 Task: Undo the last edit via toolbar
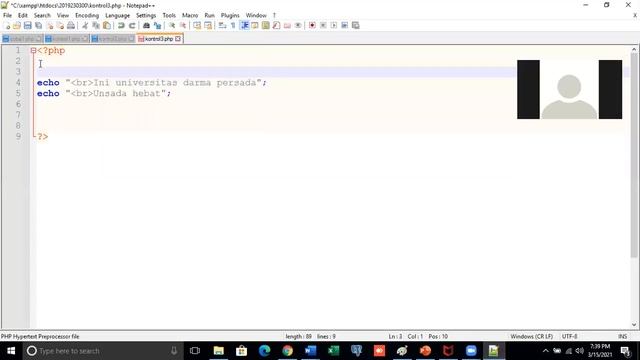pyautogui.click(x=121, y=25)
